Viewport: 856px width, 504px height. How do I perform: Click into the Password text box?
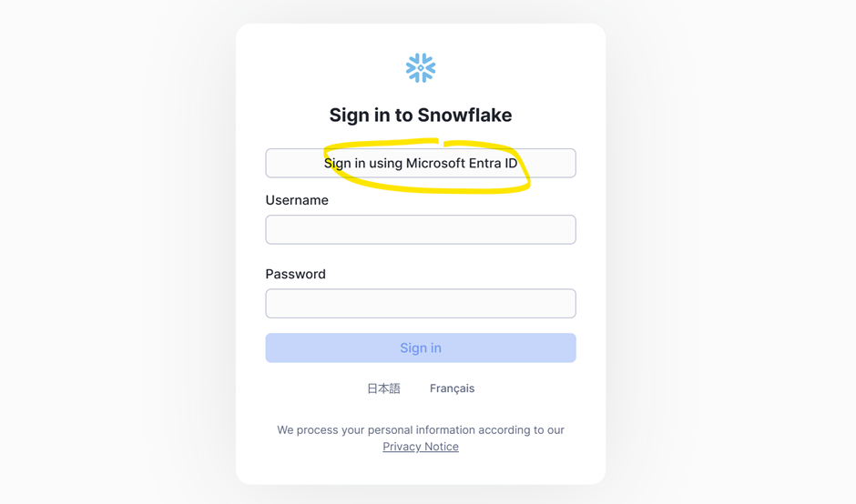pos(421,303)
